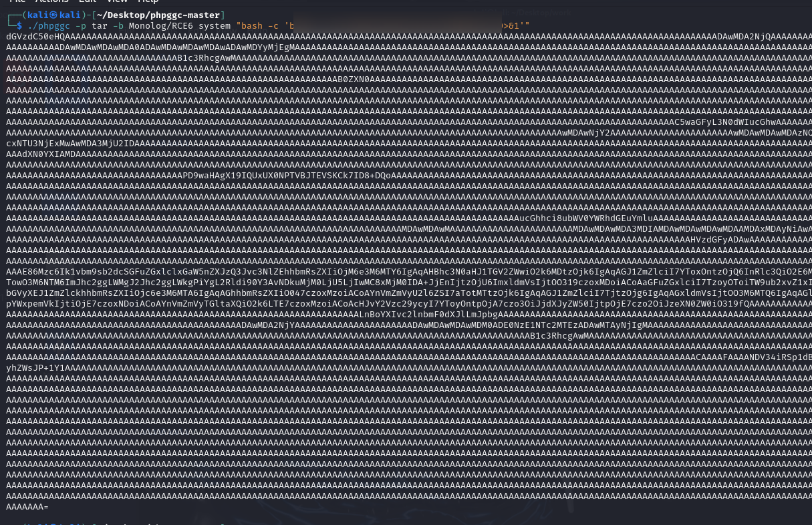Click the "./phpggc" command word
This screenshot has height=525, width=812.
[48, 25]
